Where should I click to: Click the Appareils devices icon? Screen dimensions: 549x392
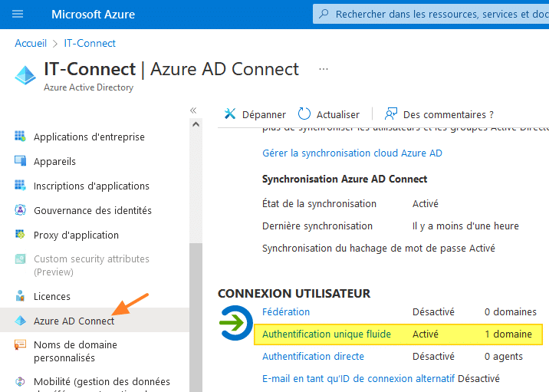(x=20, y=161)
